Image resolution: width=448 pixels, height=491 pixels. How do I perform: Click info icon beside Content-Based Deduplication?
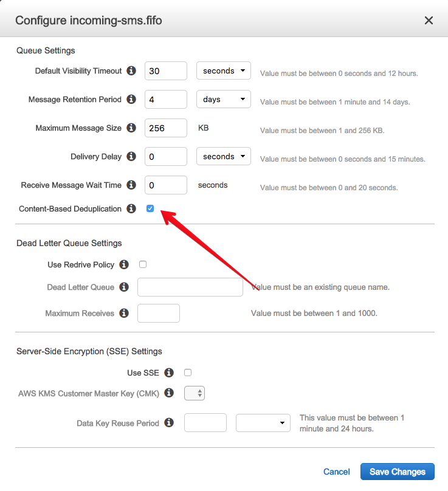pyautogui.click(x=131, y=208)
